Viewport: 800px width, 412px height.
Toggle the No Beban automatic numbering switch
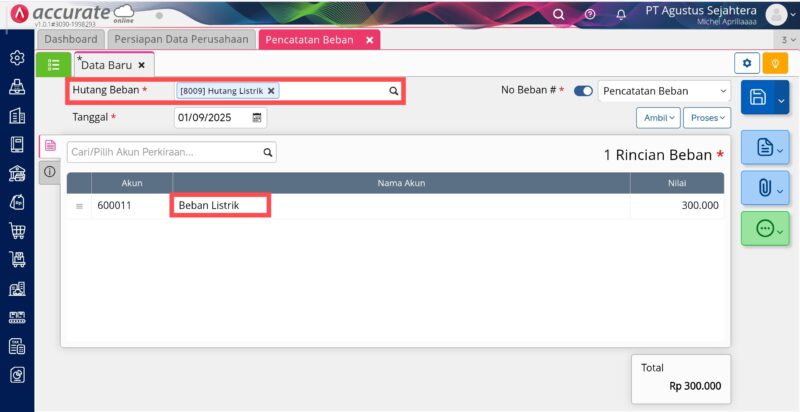tap(583, 91)
